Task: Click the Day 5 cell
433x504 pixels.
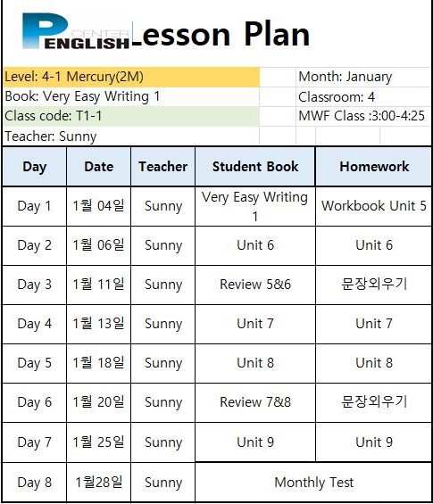Action: (35, 363)
